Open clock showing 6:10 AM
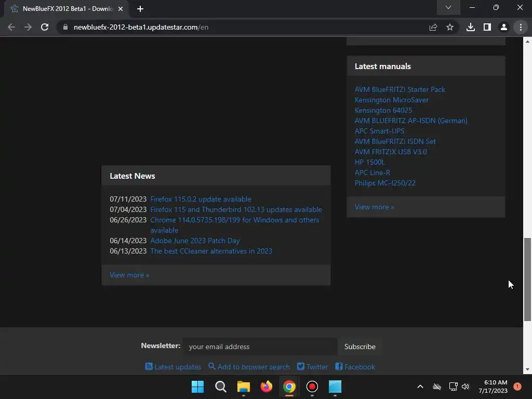 493,387
